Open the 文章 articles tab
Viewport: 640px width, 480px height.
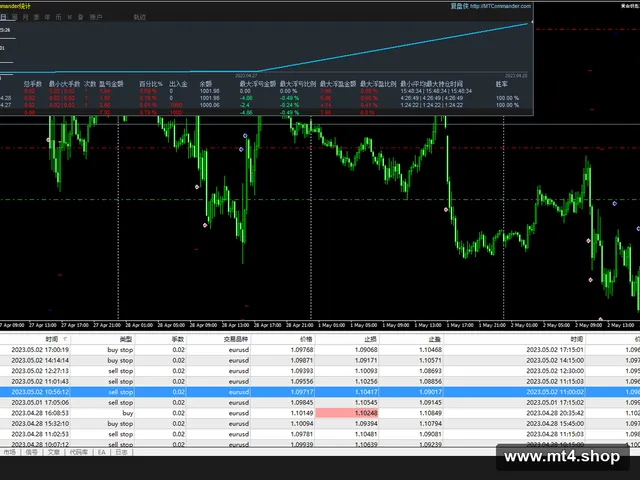pyautogui.click(x=53, y=452)
